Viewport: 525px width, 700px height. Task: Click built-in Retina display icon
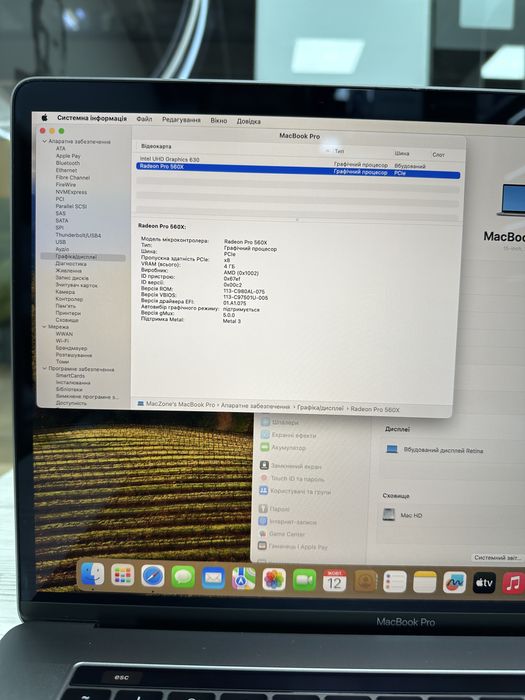392,449
